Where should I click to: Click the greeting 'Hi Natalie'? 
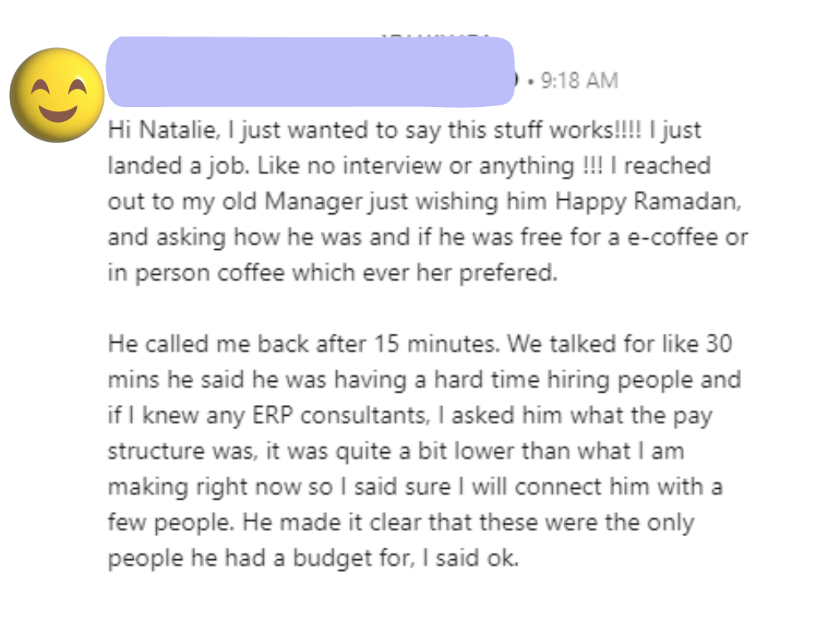pyautogui.click(x=156, y=130)
